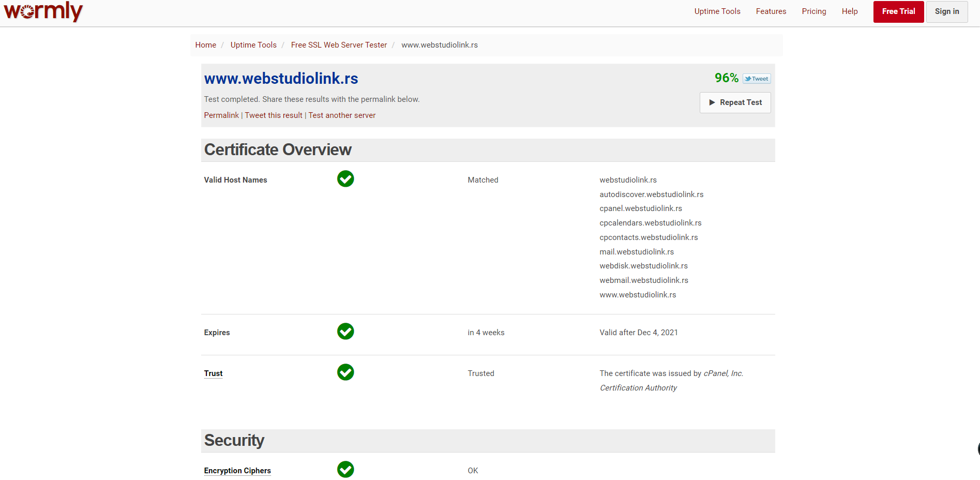Click the Tweet button beside 96%
This screenshot has width=980, height=480.
(x=757, y=79)
